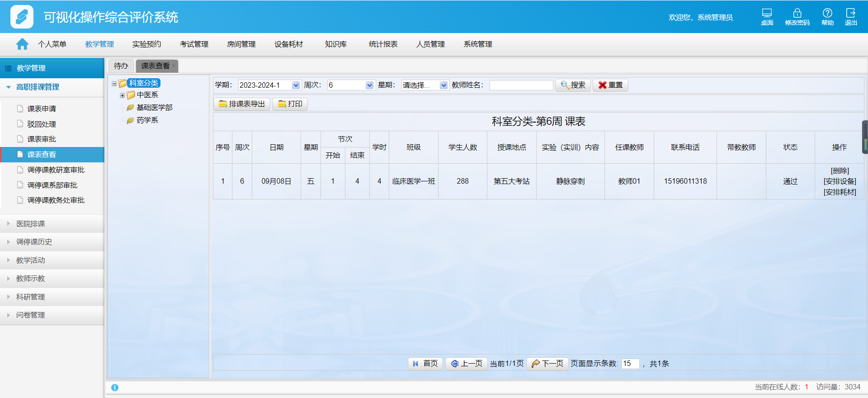
Task: Expand the 中医系 tree node
Action: (122, 95)
